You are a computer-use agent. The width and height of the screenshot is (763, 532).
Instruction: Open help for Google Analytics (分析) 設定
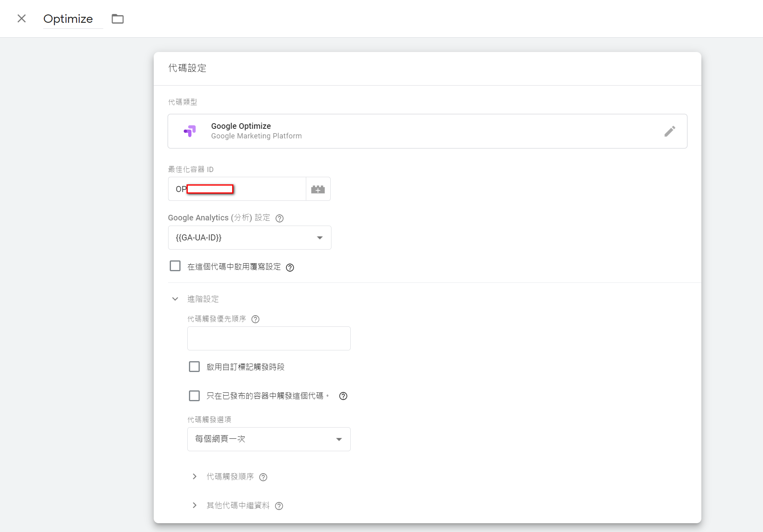coord(279,218)
